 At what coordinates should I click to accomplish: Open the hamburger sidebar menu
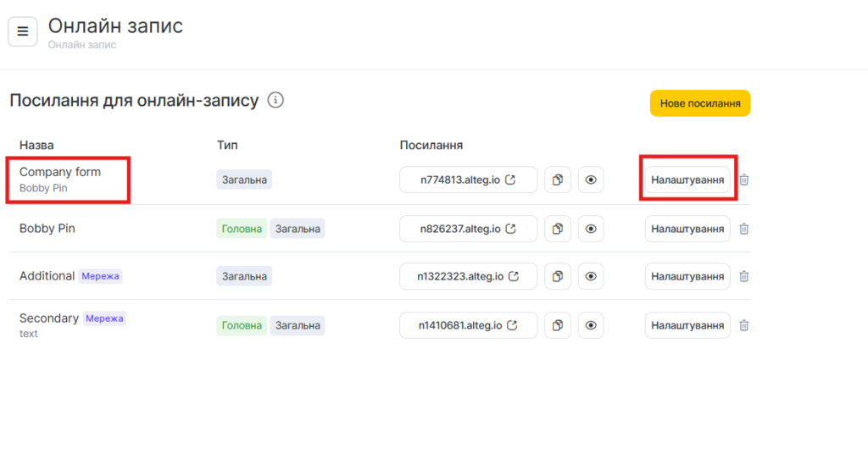coord(23,31)
